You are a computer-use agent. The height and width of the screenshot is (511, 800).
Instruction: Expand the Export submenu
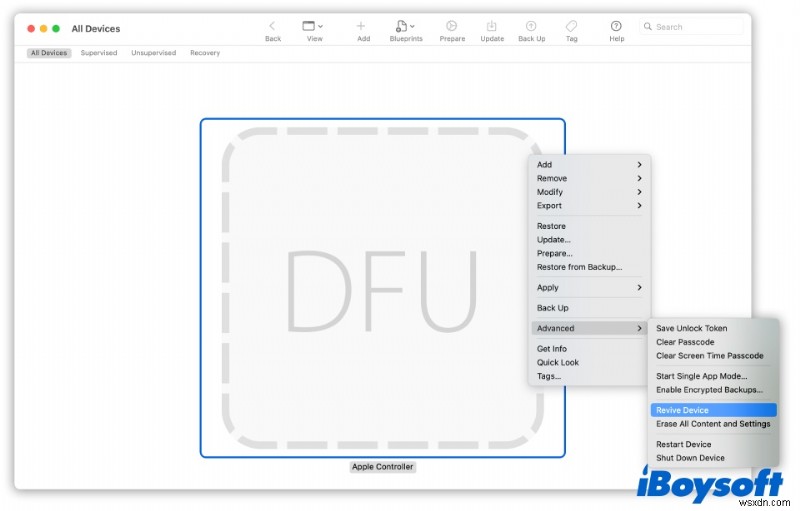590,206
